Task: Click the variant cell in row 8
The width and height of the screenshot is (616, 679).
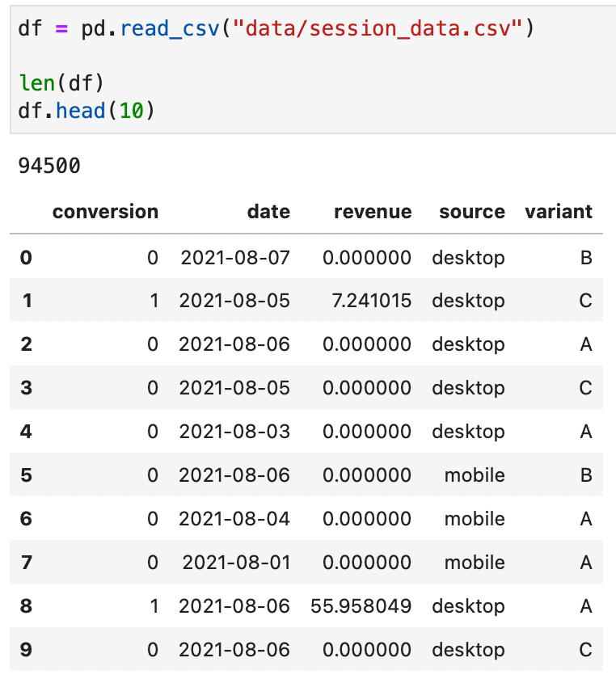Action: click(586, 606)
